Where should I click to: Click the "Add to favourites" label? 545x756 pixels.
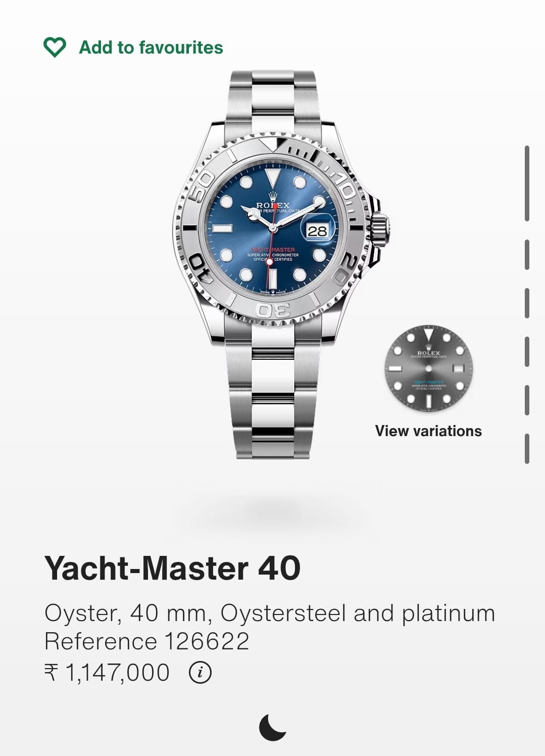(x=151, y=48)
